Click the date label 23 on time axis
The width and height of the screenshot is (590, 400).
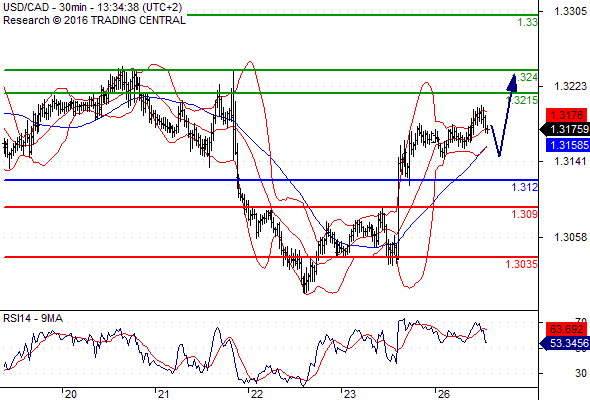pyautogui.click(x=350, y=394)
